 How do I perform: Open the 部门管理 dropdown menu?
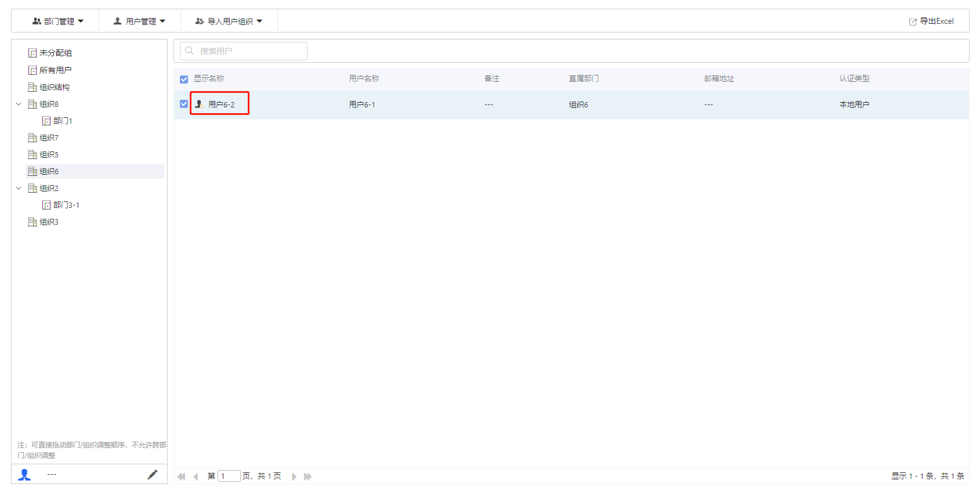pos(58,21)
